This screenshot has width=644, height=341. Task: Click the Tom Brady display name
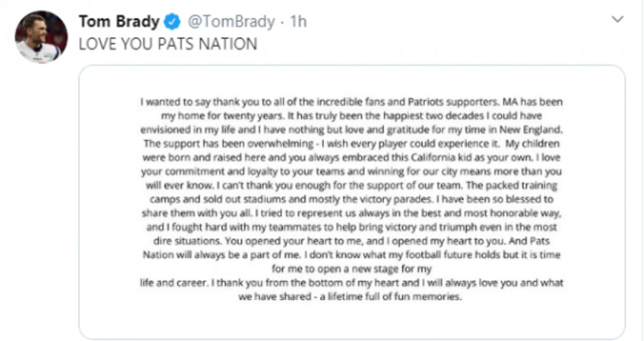119,22
